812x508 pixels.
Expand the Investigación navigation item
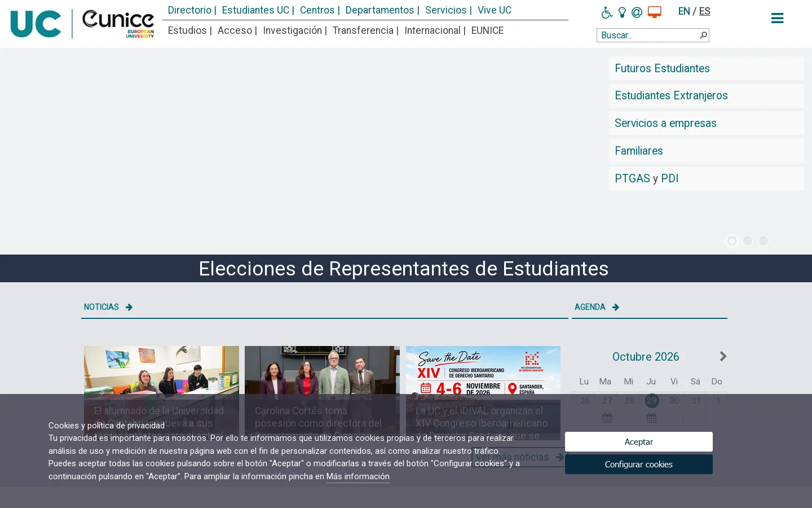pyautogui.click(x=292, y=30)
